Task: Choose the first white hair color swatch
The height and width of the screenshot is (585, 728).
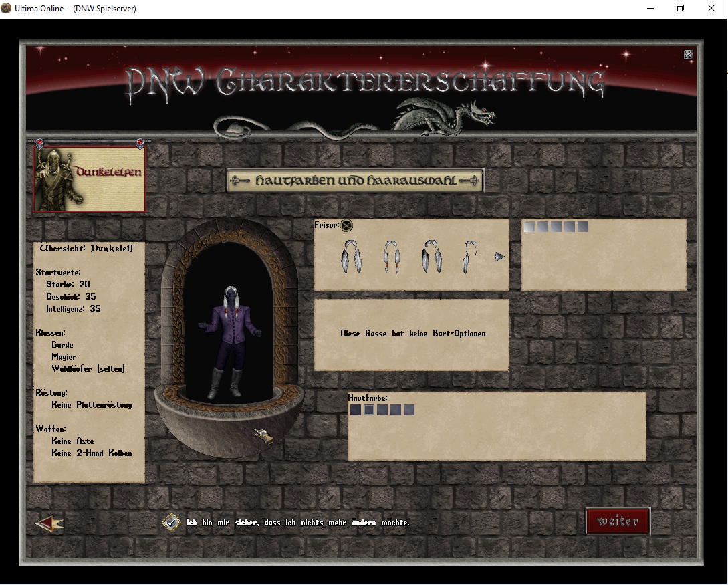Action: (x=529, y=227)
